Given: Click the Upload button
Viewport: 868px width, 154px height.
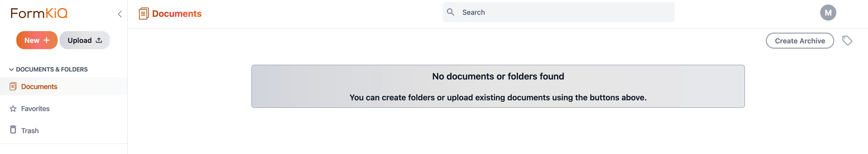Looking at the screenshot, I should (85, 40).
